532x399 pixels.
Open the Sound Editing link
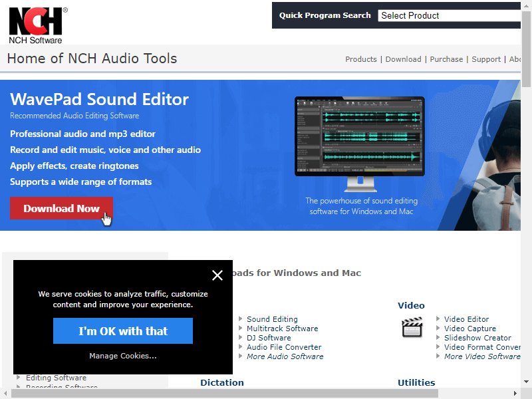click(x=272, y=319)
